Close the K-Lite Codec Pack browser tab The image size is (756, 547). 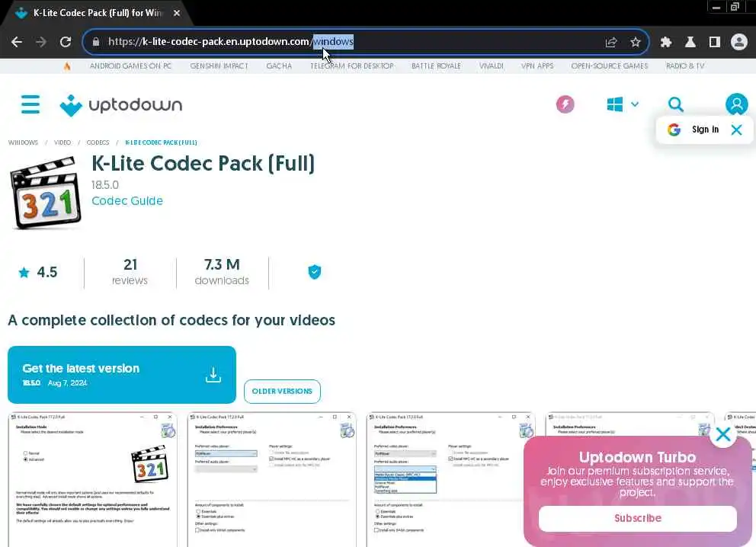pyautogui.click(x=177, y=13)
